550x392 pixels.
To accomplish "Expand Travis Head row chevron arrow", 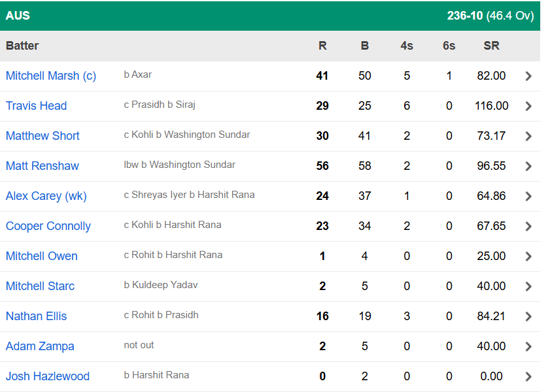I will [528, 106].
